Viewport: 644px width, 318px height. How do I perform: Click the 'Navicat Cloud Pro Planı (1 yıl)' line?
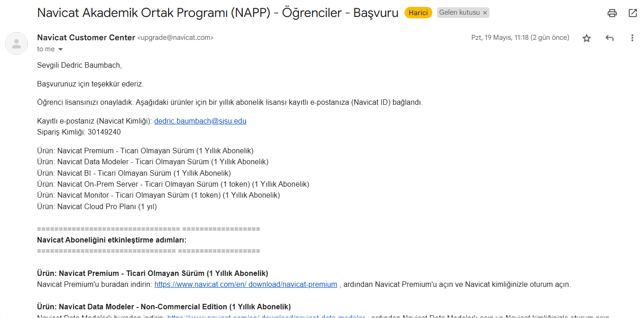tap(97, 206)
